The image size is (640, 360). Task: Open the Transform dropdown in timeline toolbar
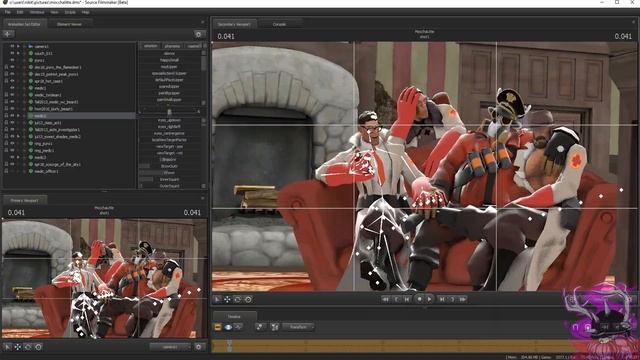[298, 327]
